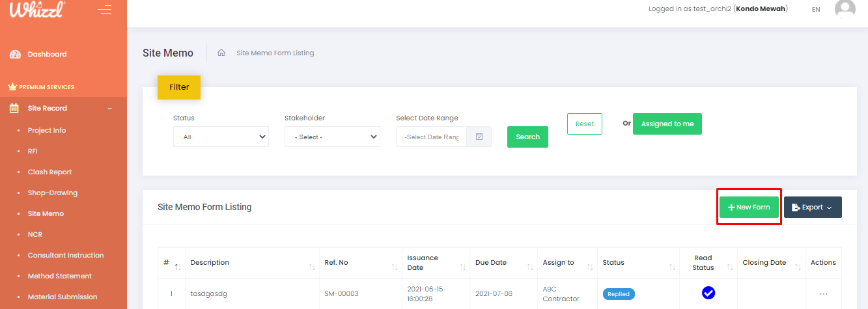
Task: Switch language using EN selector
Action: coord(816,9)
